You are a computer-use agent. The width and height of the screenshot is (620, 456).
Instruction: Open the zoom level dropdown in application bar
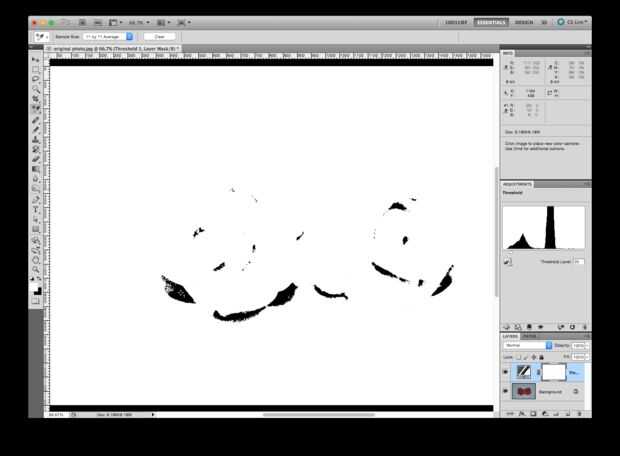[x=140, y=23]
